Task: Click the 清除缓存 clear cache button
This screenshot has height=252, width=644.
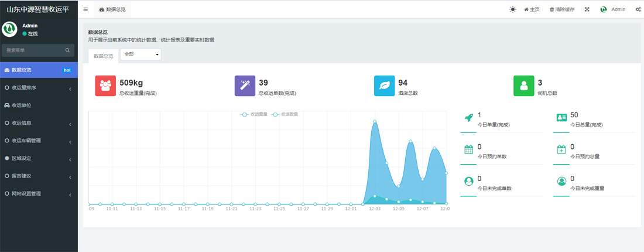Action: point(562,9)
